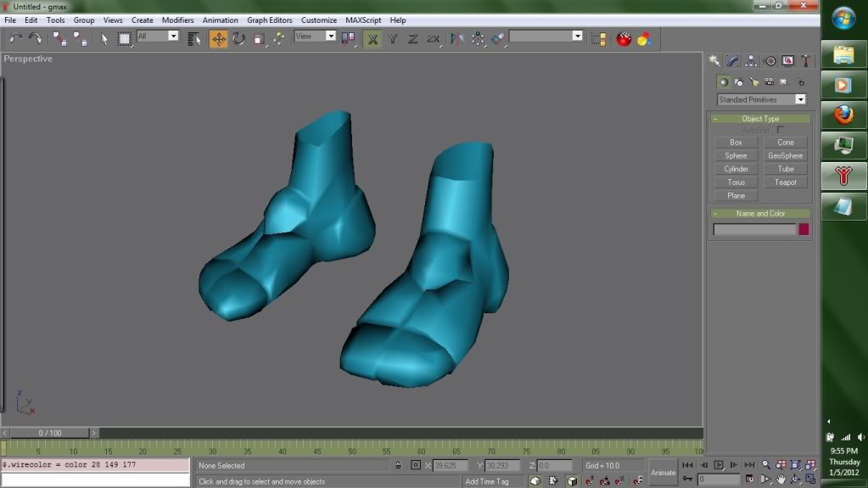This screenshot has height=488, width=868.
Task: Activate the Select and Rotate tool
Action: tap(238, 39)
